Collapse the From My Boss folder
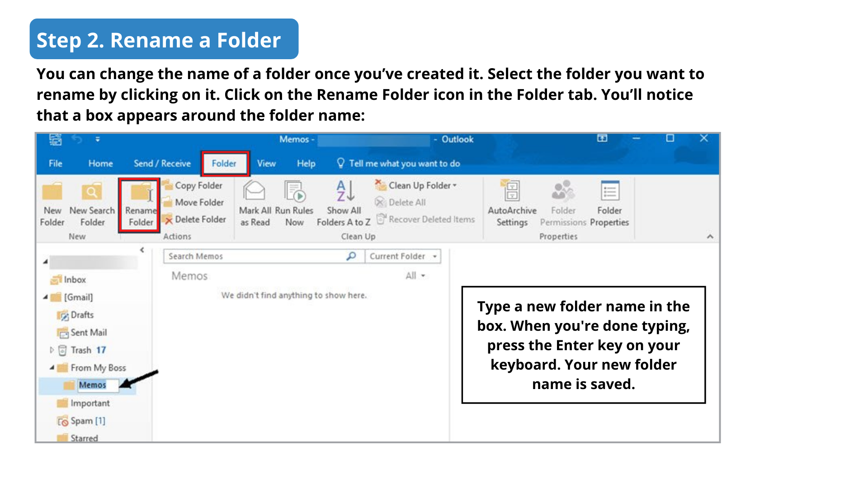This screenshot has height=488, width=868. pos(52,368)
